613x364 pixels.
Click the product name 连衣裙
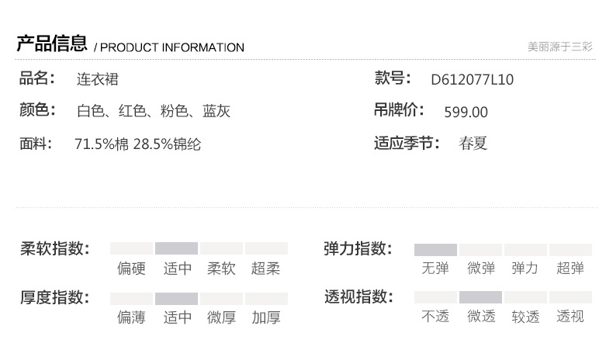[98, 79]
